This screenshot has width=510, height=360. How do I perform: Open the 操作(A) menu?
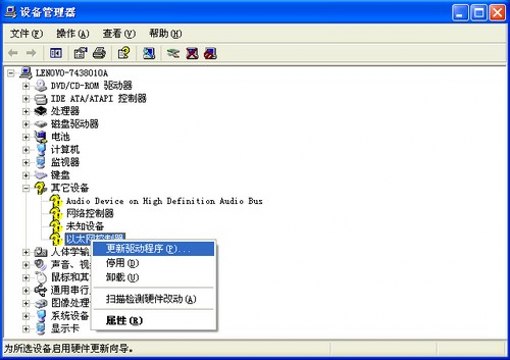click(x=73, y=33)
